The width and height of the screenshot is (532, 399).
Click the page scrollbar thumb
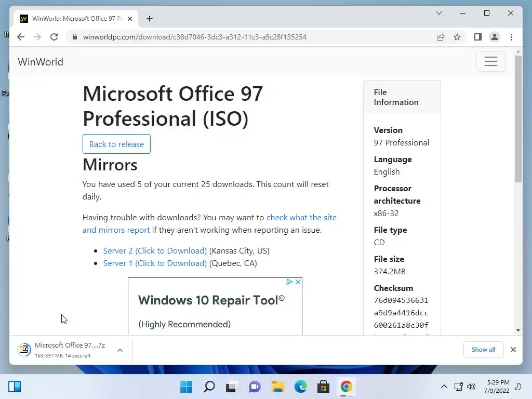point(518,119)
